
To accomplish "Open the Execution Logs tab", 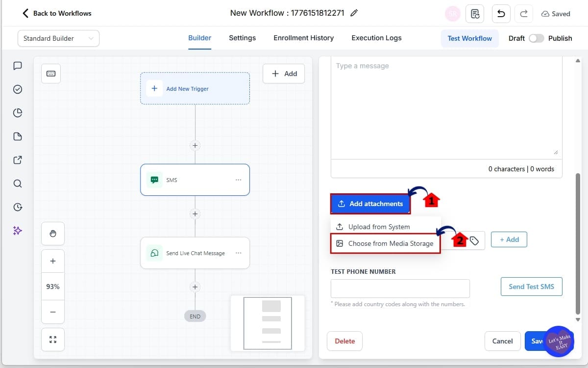I will pyautogui.click(x=376, y=38).
